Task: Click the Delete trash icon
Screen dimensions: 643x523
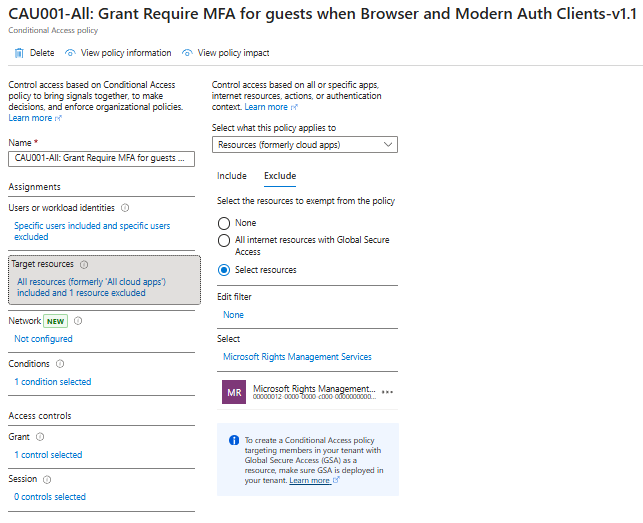Action: click(19, 53)
